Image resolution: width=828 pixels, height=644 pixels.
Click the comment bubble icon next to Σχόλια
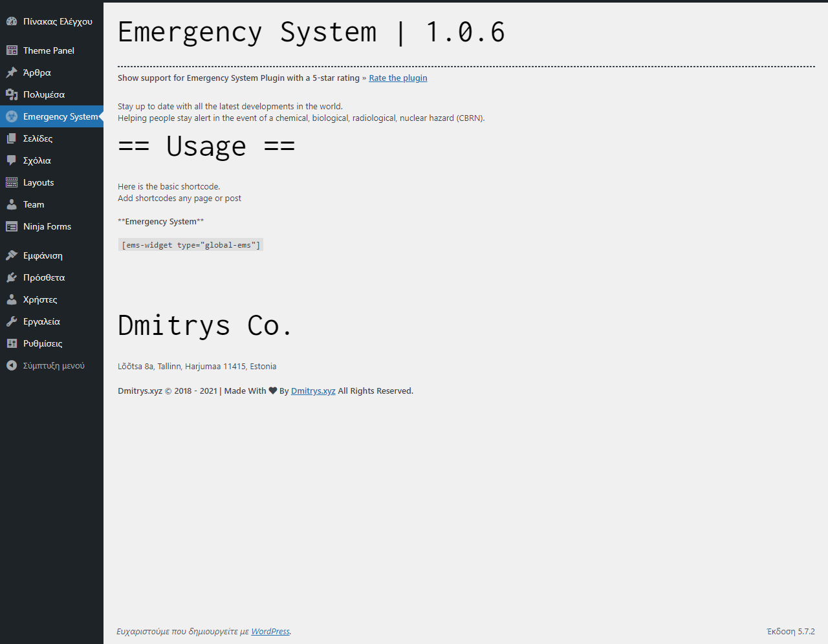tap(12, 160)
